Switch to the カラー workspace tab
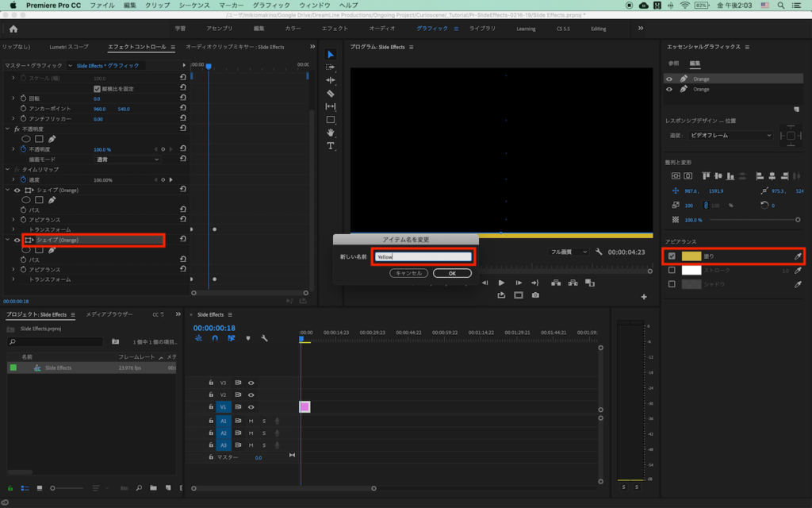812x508 pixels. point(293,29)
